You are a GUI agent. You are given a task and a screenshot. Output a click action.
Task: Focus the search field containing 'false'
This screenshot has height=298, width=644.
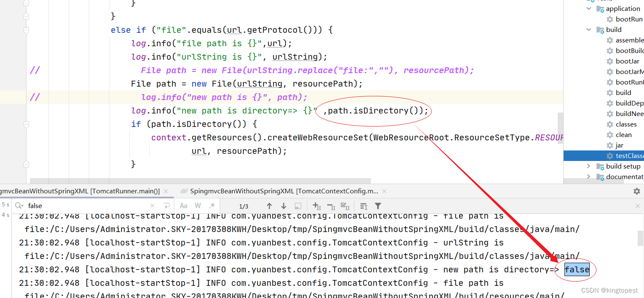88,206
